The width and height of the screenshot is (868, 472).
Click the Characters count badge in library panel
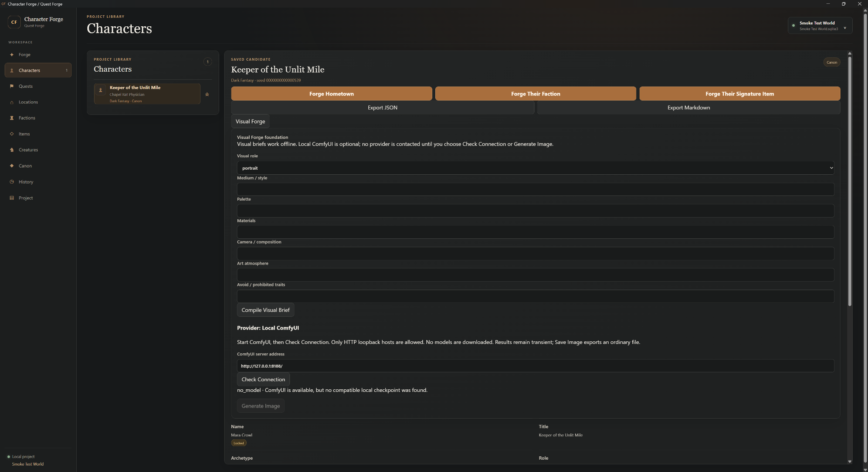pyautogui.click(x=208, y=62)
